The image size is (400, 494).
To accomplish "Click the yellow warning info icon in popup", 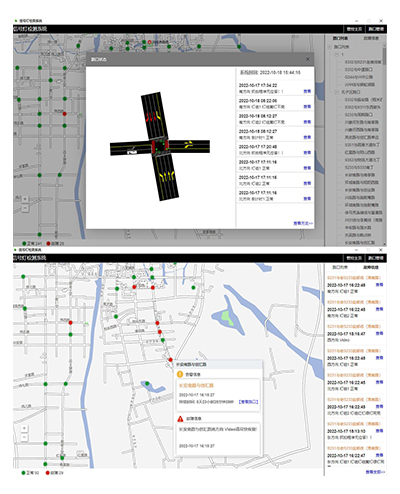I will (180, 374).
